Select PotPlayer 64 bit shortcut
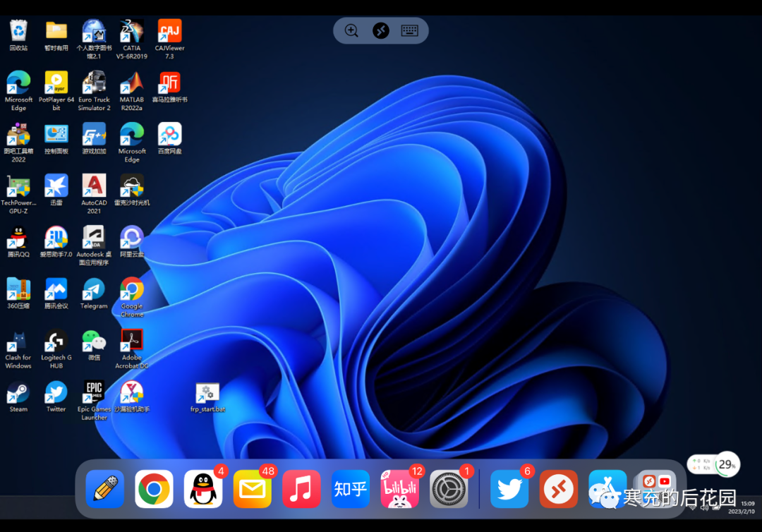This screenshot has height=532, width=762. point(56,91)
